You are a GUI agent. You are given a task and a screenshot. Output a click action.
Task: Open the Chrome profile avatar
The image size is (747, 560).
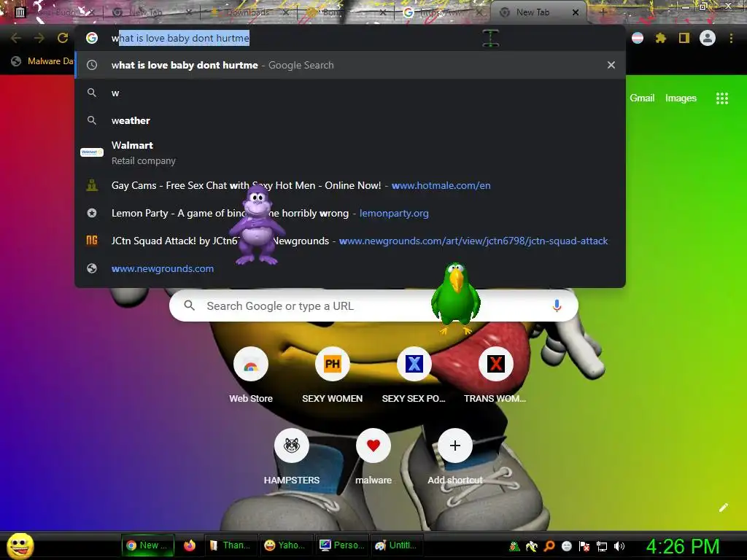(x=708, y=38)
